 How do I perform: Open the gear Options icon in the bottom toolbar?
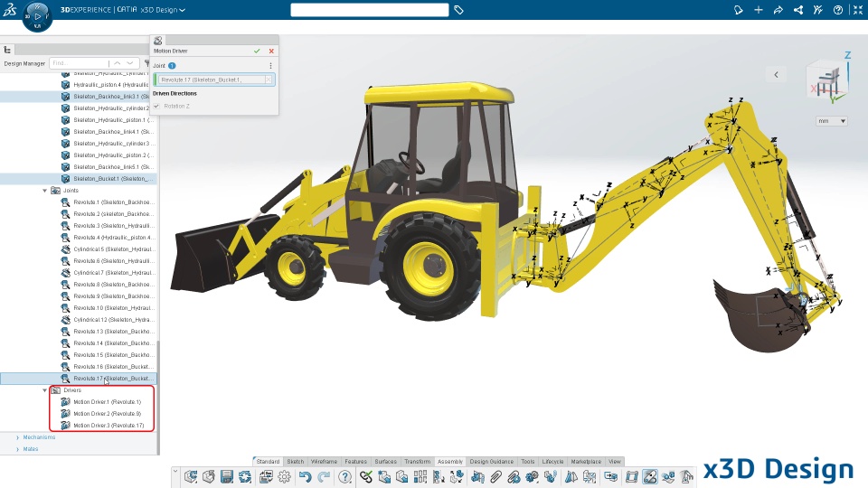[x=285, y=476]
